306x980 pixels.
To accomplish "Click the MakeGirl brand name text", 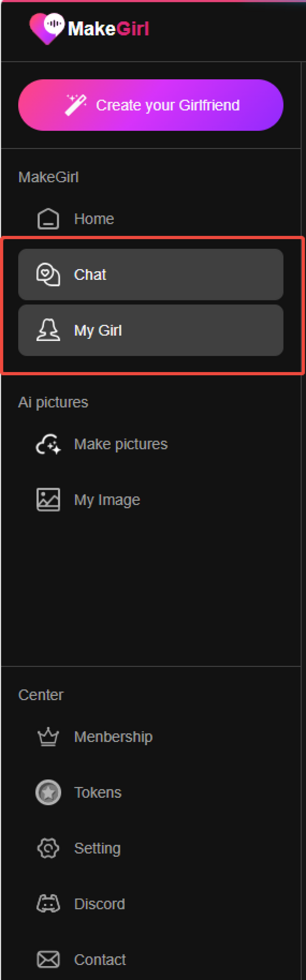I will (x=109, y=29).
